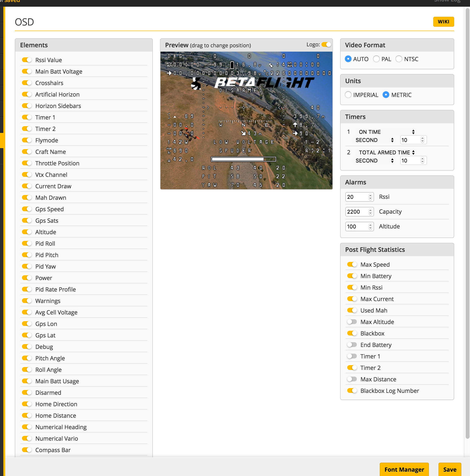Disable the Craft Name element

point(27,151)
